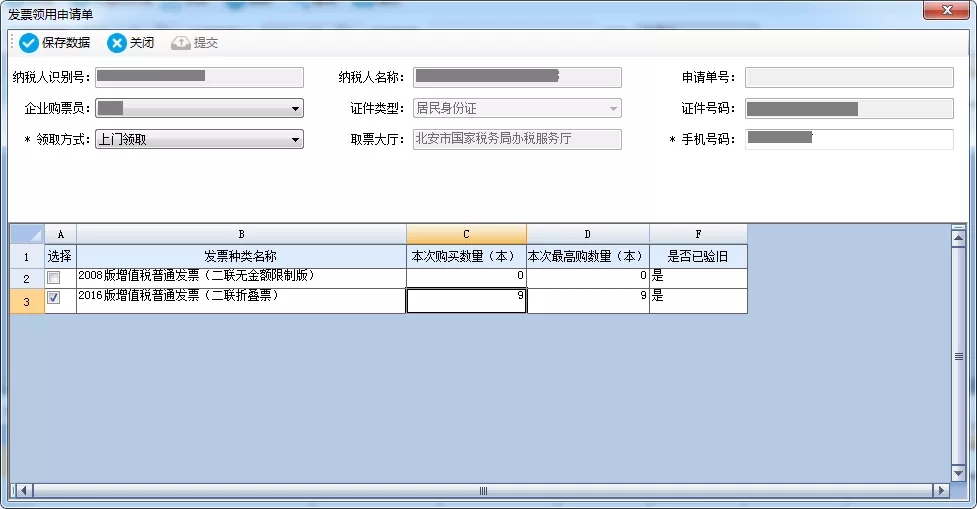
Task: Select column header A
Action: tap(60, 234)
